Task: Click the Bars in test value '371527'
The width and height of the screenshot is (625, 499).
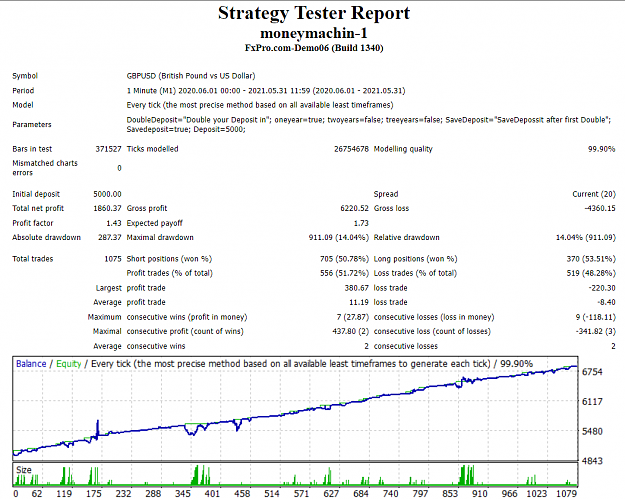Action: point(108,149)
